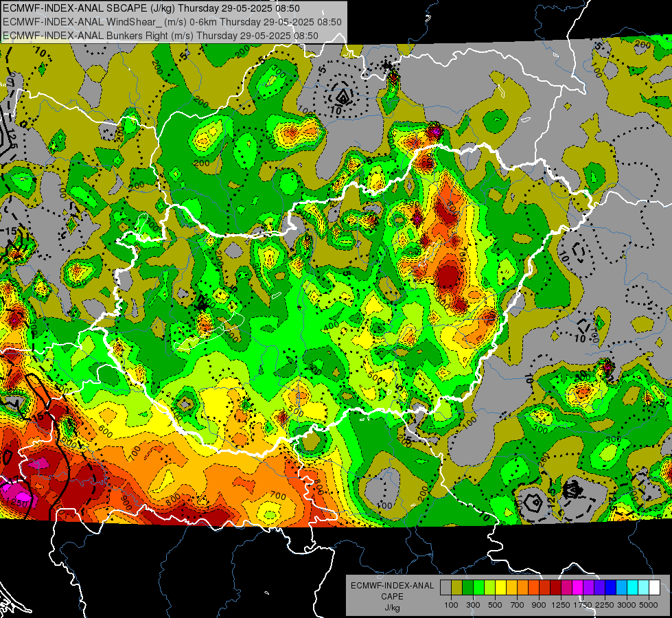Image resolution: width=672 pixels, height=618 pixels.
Task: Click the 900 tick label in legend
Action: click(539, 605)
